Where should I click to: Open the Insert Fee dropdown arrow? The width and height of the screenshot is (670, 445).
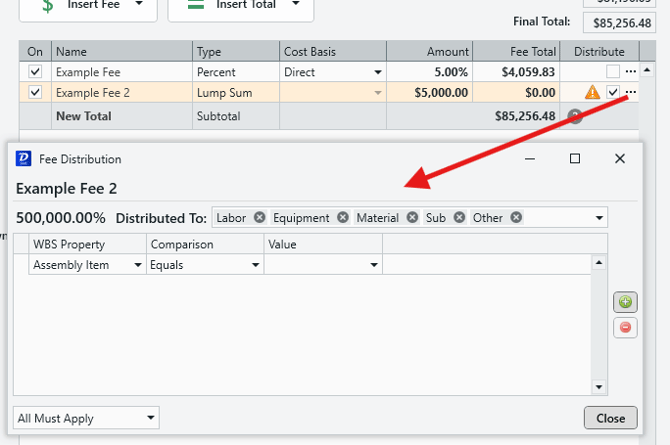coord(139,5)
